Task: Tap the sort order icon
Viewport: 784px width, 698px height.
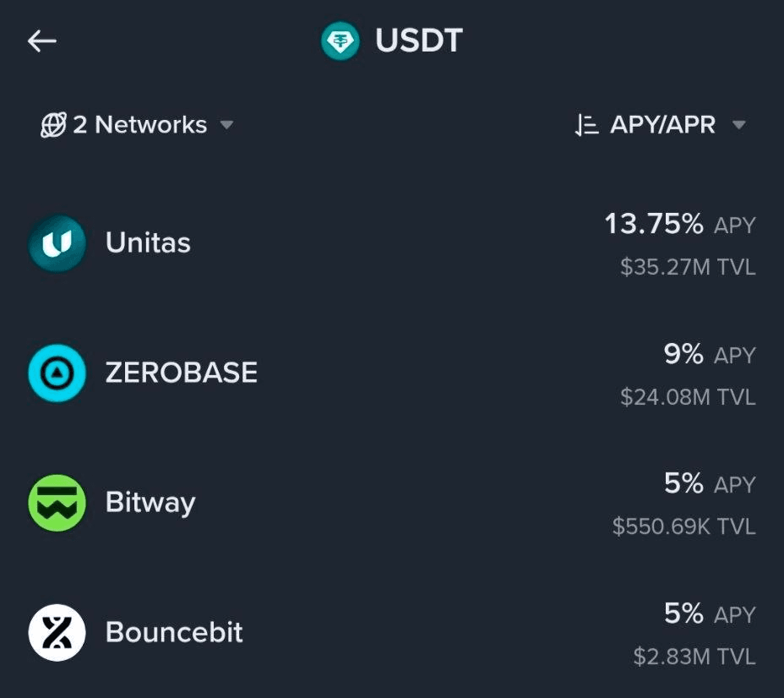Action: click(586, 125)
